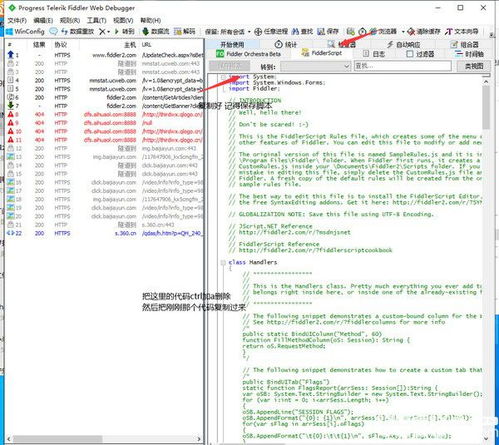This screenshot has width=499, height=445.
Task: Open the 规则(R) menu
Action: click(70, 20)
